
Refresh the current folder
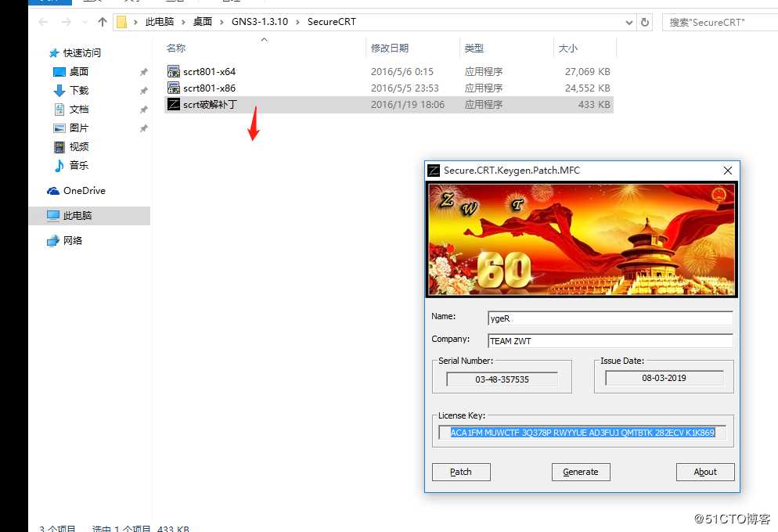(x=644, y=23)
